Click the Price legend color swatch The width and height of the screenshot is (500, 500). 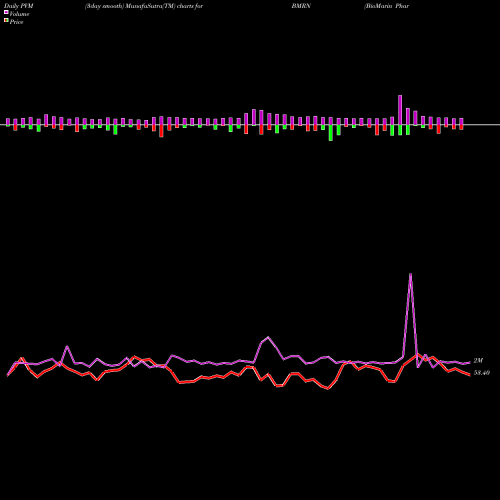(x=6, y=21)
